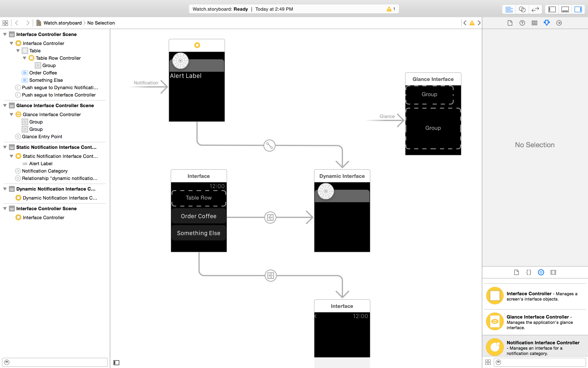Click the No Selection jump bar segment

101,23
